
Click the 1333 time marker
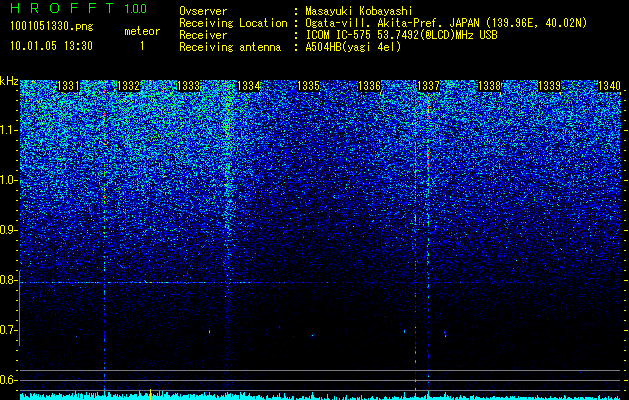189,86
